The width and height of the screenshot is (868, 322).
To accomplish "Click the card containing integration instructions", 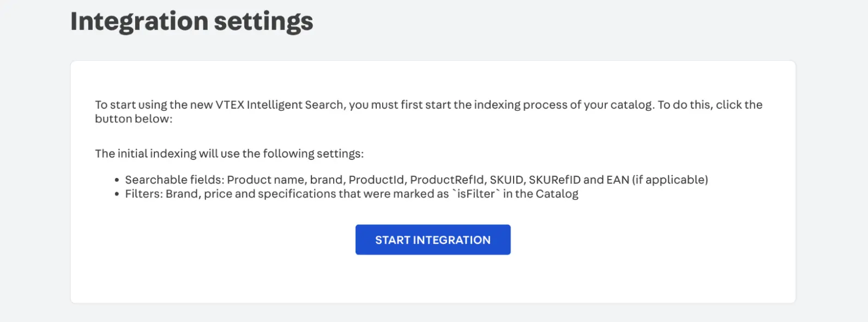I will click(x=433, y=180).
